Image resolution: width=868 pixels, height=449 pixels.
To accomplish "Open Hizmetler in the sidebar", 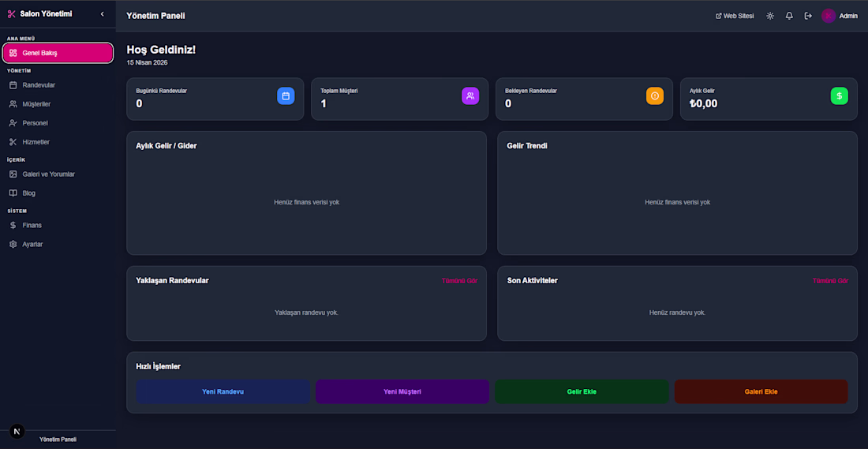I will tap(58, 142).
